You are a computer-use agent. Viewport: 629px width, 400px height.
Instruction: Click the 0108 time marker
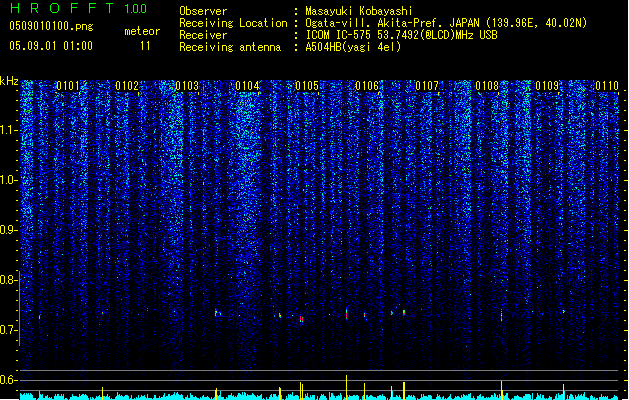[x=487, y=86]
